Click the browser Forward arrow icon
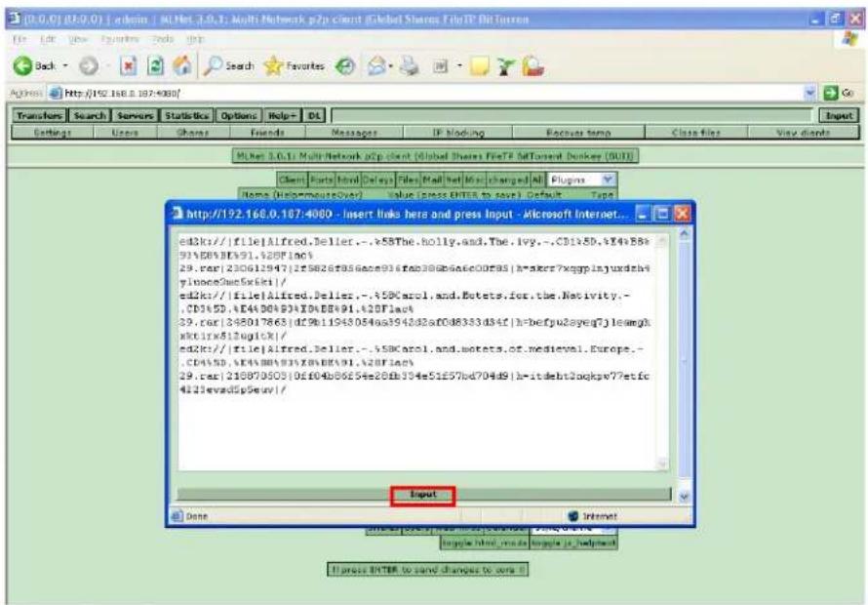This screenshot has height=605, width=868. [88, 66]
